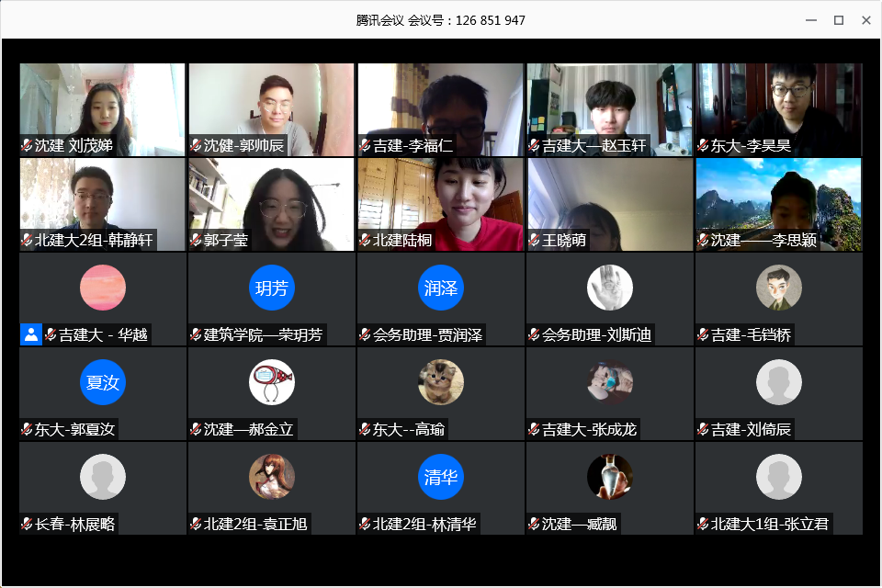
Task: Click the host icon beside 吉建大 - 华越
Action: [x=31, y=334]
